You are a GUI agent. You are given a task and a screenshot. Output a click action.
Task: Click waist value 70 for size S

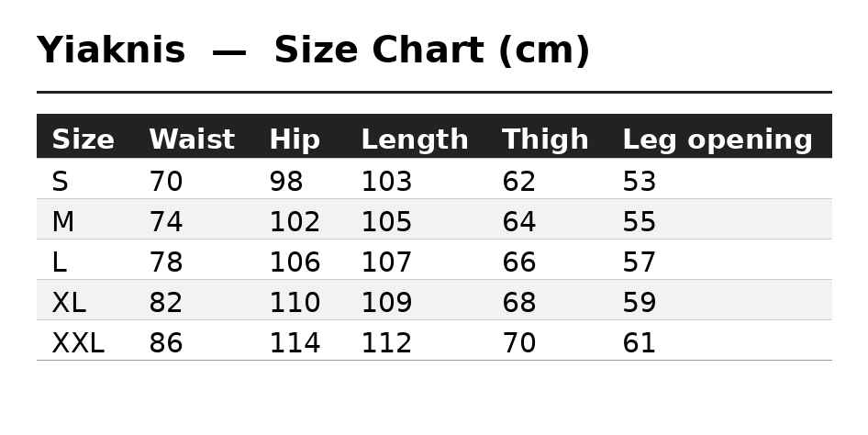(x=165, y=182)
